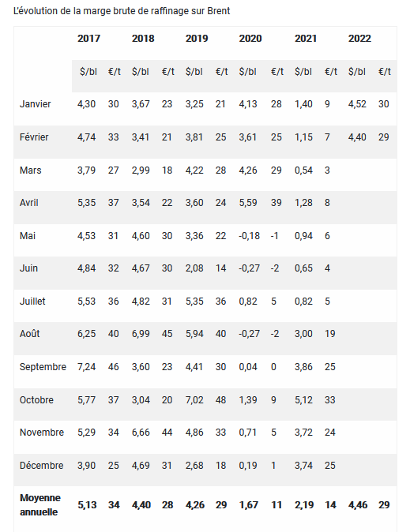Click the Moyenne annuelle row label

tap(40, 505)
